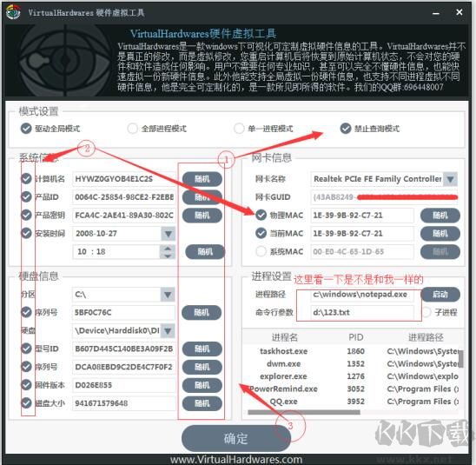This screenshot has width=476, height=465.
Task: Randomize the 磁盘大小 value
Action: 202,403
